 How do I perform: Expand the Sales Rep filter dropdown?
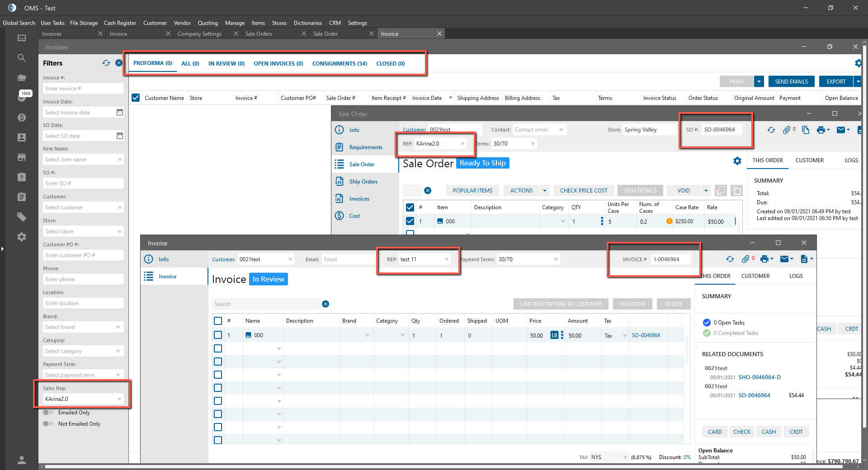tap(119, 399)
